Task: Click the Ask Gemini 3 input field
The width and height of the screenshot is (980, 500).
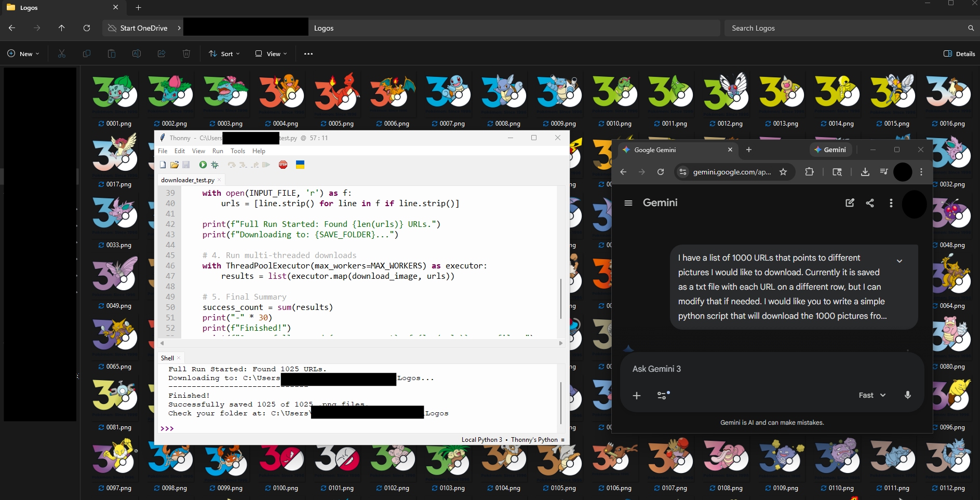Action: click(769, 369)
